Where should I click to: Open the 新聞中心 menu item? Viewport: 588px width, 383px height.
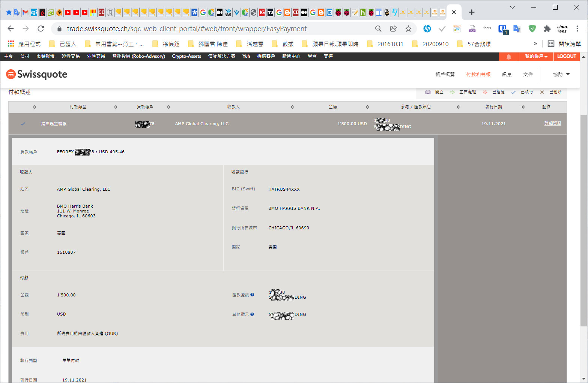click(x=291, y=56)
